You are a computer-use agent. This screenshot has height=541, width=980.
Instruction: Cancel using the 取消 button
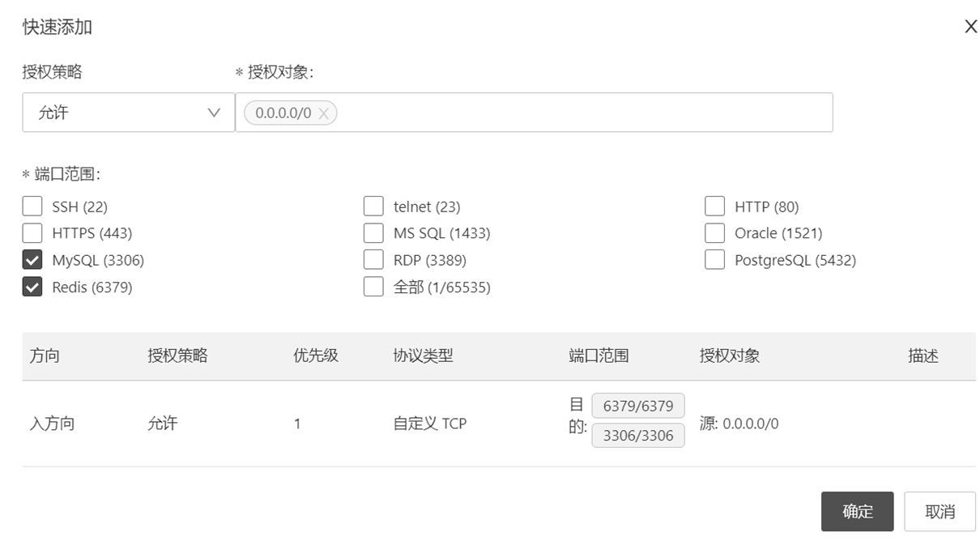(x=940, y=511)
